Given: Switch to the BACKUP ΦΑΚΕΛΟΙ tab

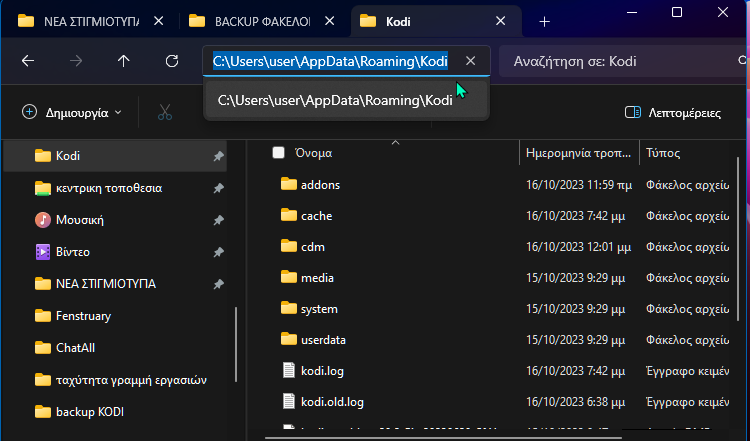Looking at the screenshot, I should coord(250,22).
